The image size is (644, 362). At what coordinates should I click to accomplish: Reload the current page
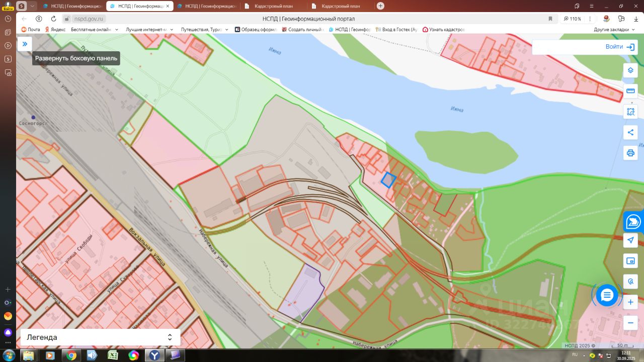[x=53, y=19]
